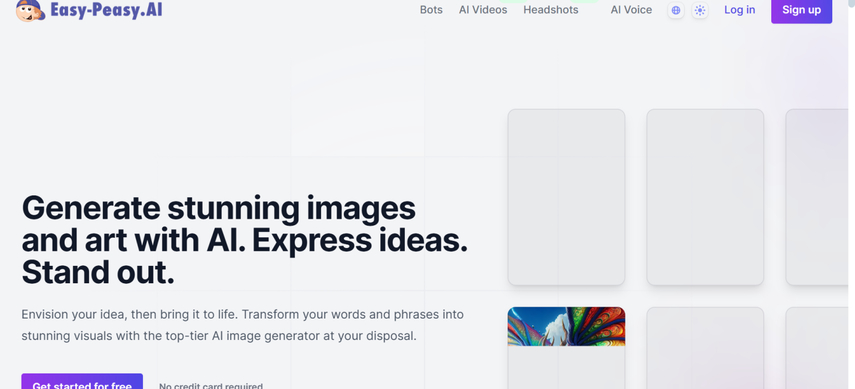
Task: Open the language globe icon
Action: click(676, 10)
